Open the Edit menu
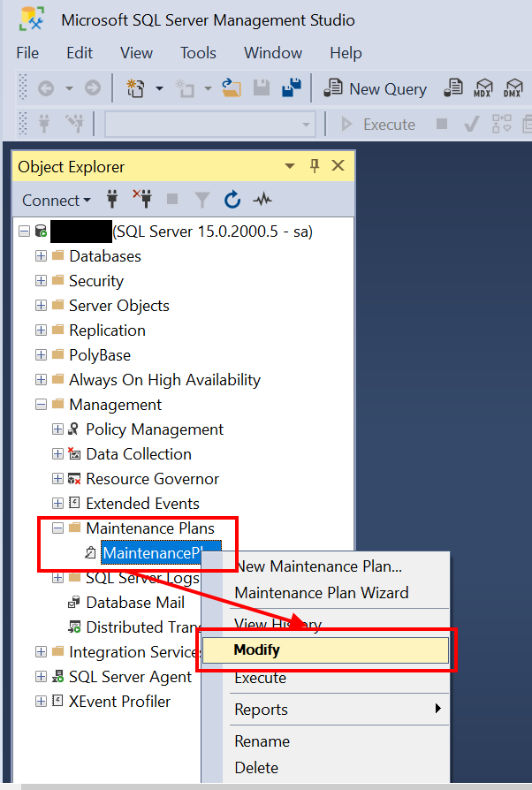Image resolution: width=532 pixels, height=790 pixels. tap(80, 53)
